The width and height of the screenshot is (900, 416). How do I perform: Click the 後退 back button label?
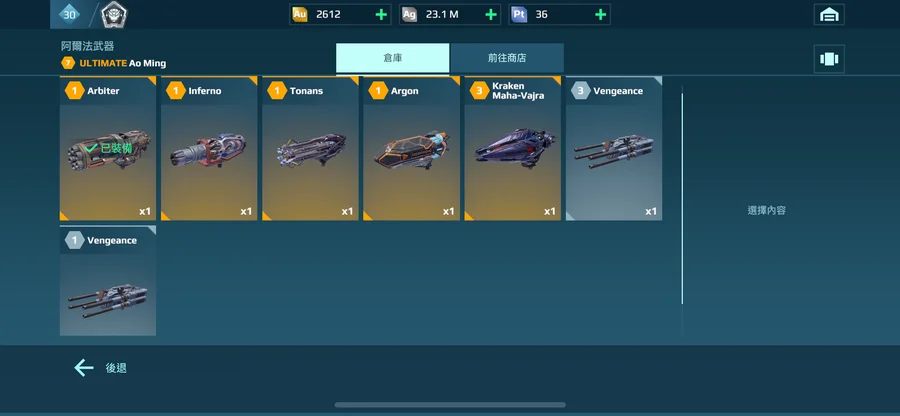pos(116,368)
